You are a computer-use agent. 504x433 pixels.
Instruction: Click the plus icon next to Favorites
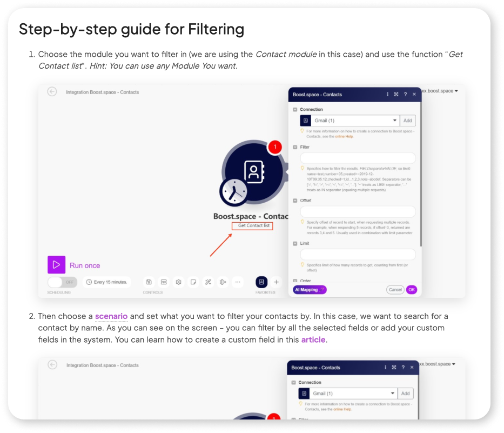pos(276,282)
